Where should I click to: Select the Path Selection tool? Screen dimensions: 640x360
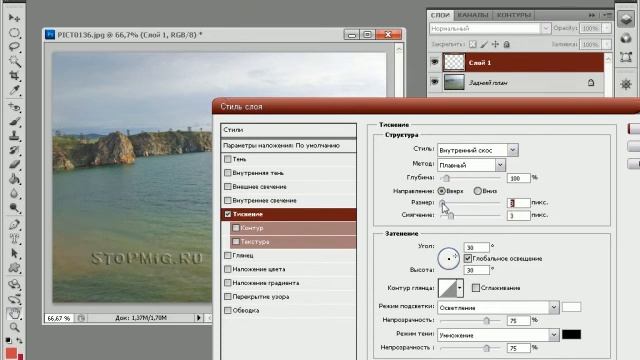14,253
